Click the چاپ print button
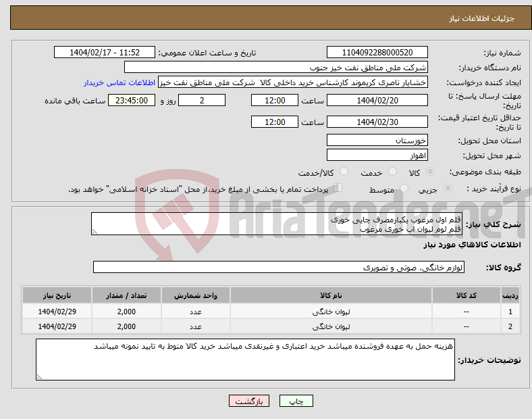The width and height of the screenshot is (532, 419). (x=296, y=401)
